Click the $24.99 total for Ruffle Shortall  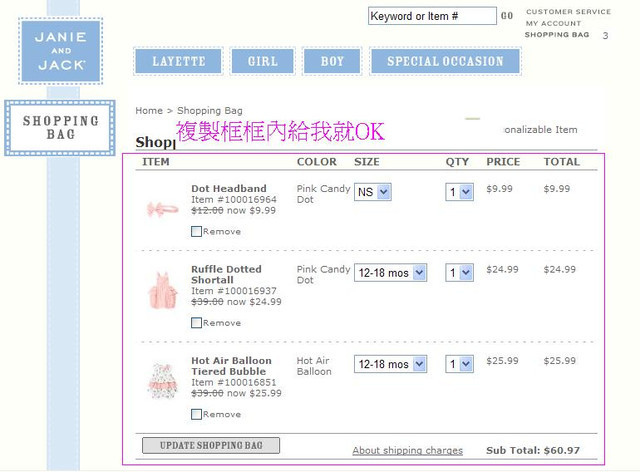pos(560,269)
